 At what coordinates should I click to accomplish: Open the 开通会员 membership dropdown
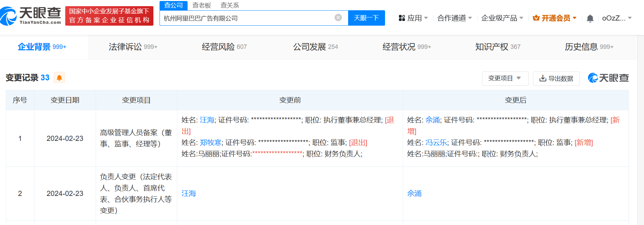click(x=554, y=18)
